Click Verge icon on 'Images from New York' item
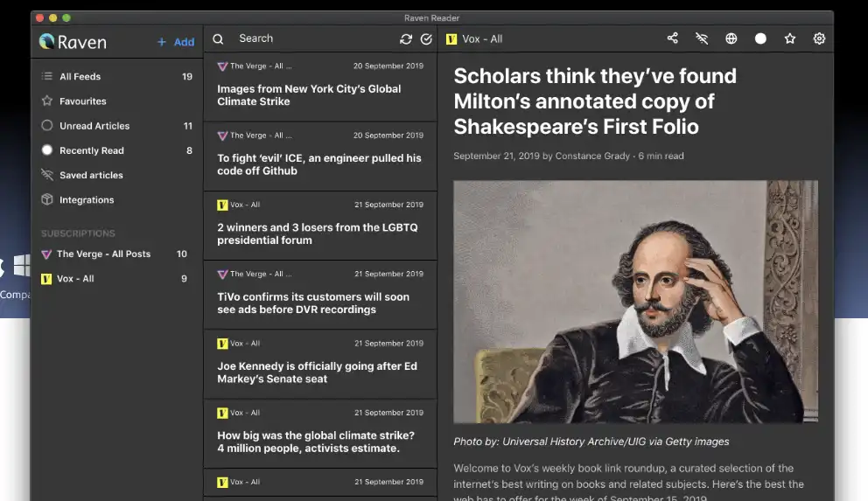Screen dimensions: 868x501 click(222, 66)
